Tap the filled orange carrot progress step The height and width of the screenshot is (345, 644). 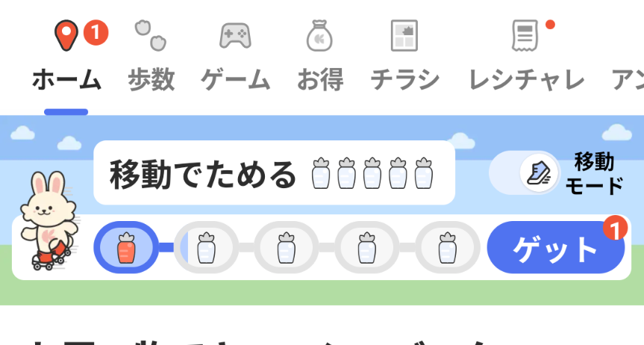pyautogui.click(x=126, y=247)
